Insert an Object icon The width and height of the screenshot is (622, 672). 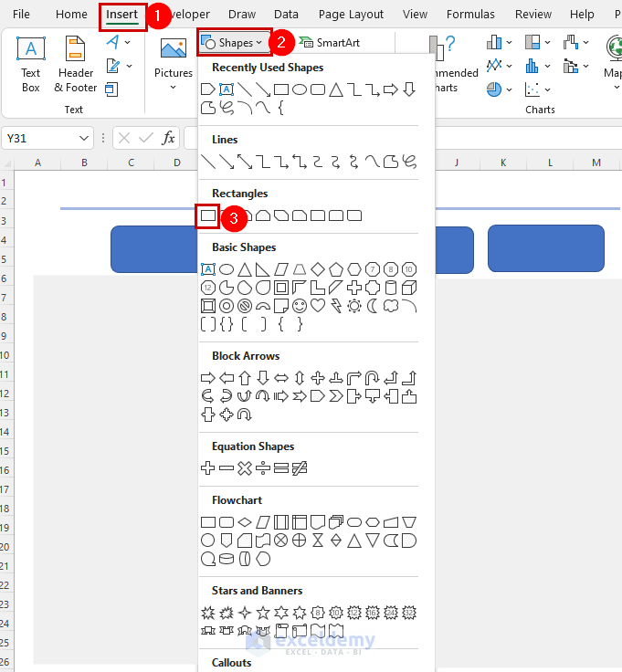(111, 89)
